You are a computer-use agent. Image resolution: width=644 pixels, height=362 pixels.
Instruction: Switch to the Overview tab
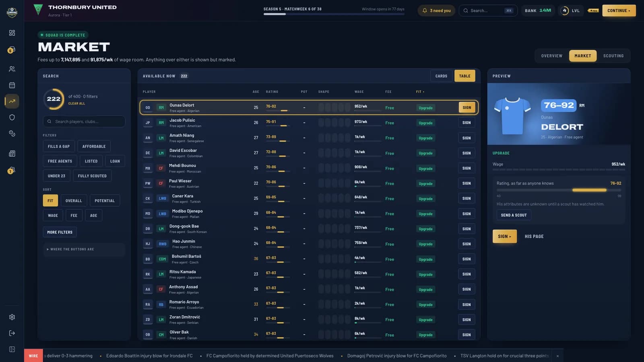(551, 56)
